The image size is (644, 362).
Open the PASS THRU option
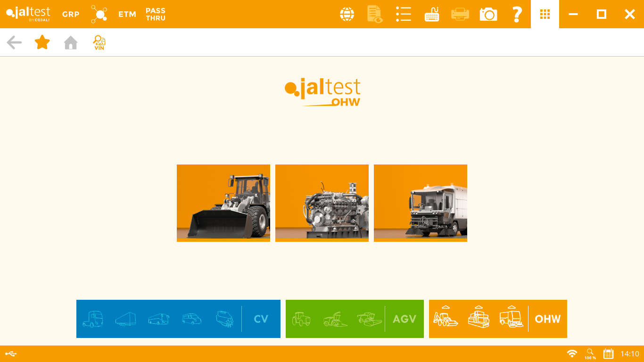click(156, 14)
